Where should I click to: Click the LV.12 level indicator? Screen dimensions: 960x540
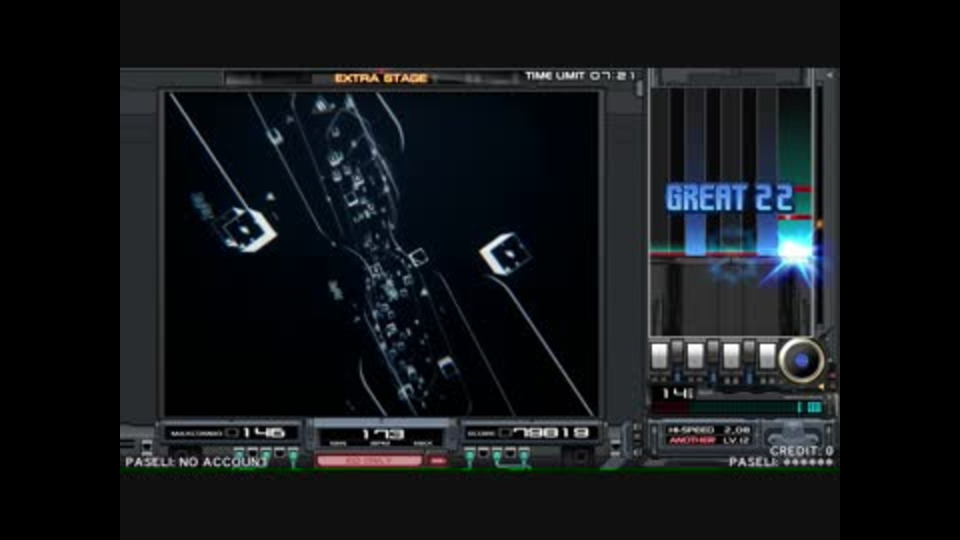(737, 440)
